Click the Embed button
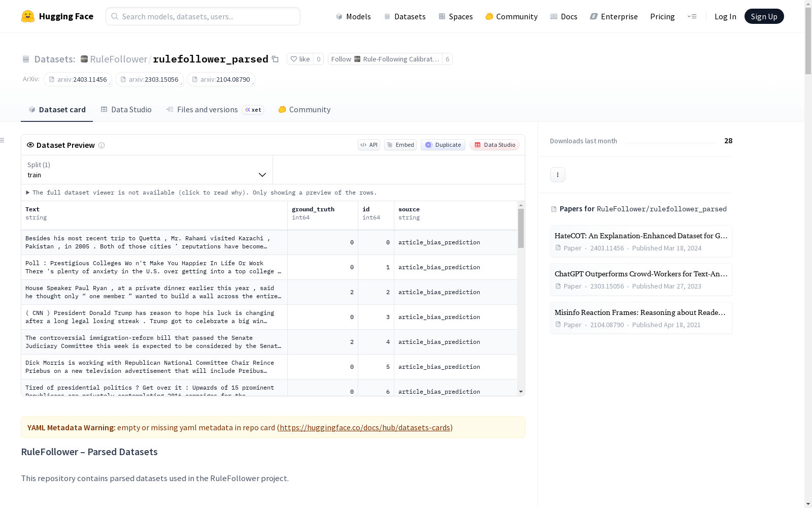The height and width of the screenshot is (508, 812). [400, 145]
